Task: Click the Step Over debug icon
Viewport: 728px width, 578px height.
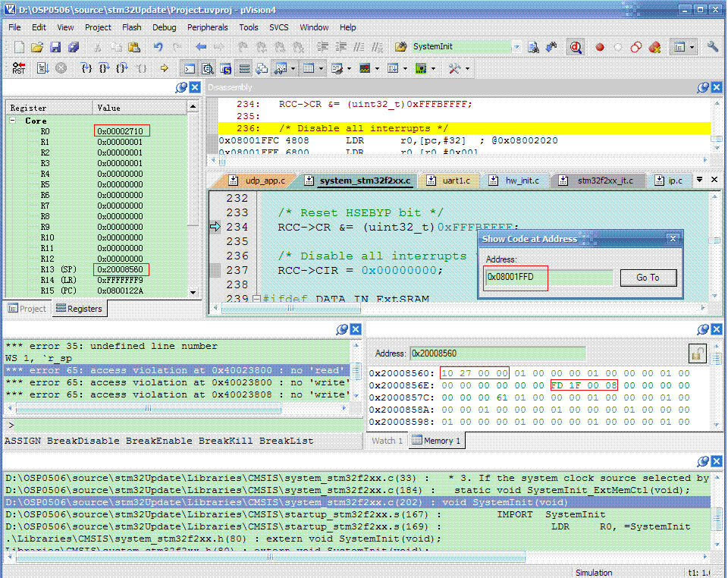Action: 104,68
